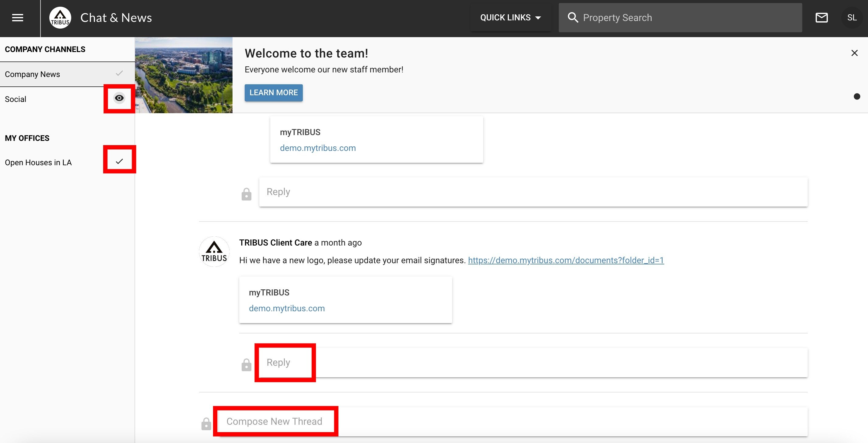Click the COMPANY CHANNELS heading
The width and height of the screenshot is (868, 443).
pyautogui.click(x=45, y=49)
